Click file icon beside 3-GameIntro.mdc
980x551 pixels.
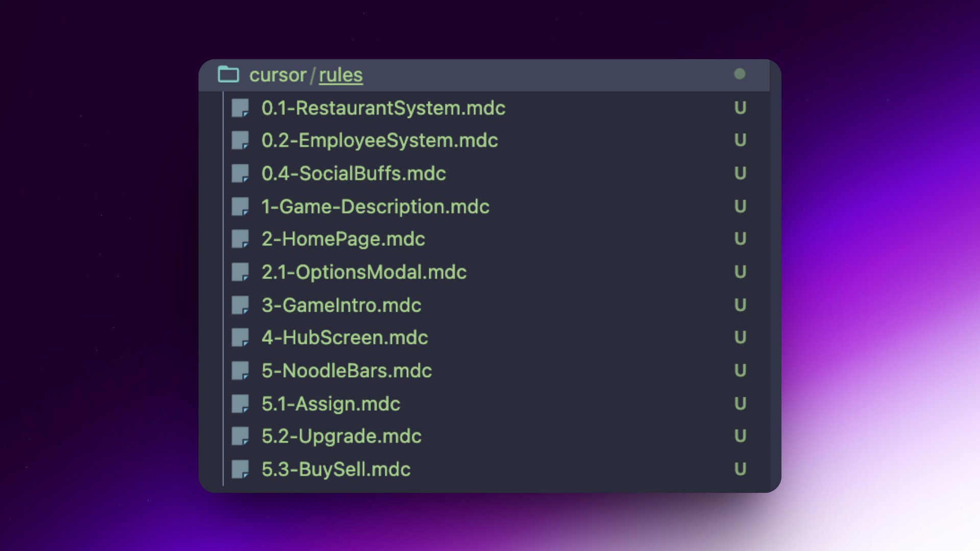tap(240, 305)
